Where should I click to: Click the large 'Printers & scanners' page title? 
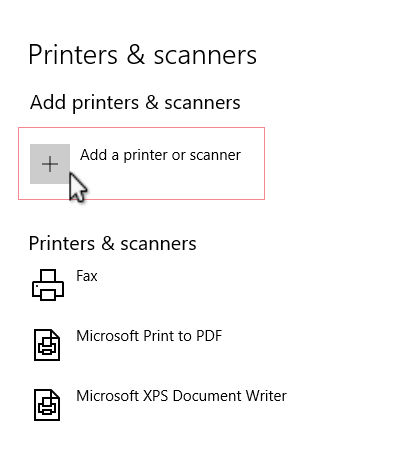143,55
